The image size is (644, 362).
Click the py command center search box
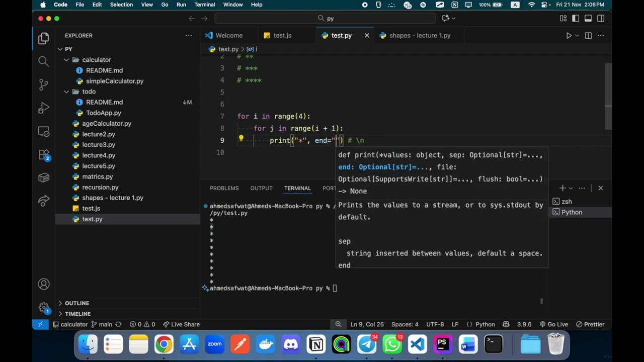pos(325,18)
